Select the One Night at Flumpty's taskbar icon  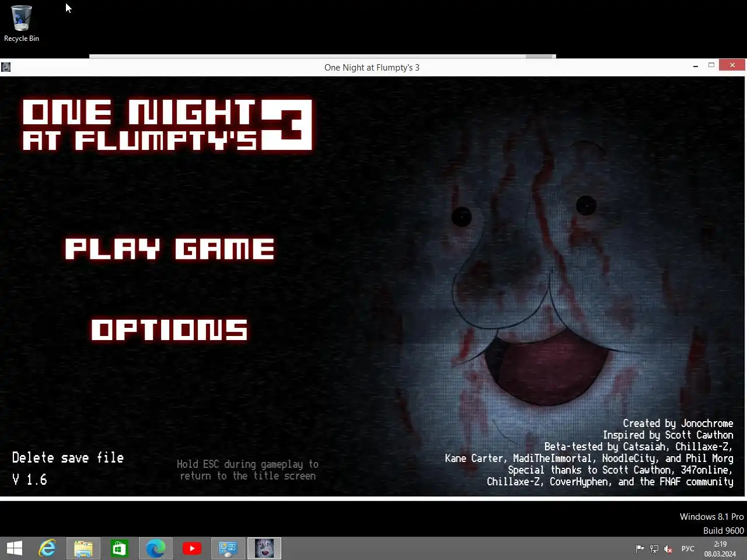coord(264,548)
